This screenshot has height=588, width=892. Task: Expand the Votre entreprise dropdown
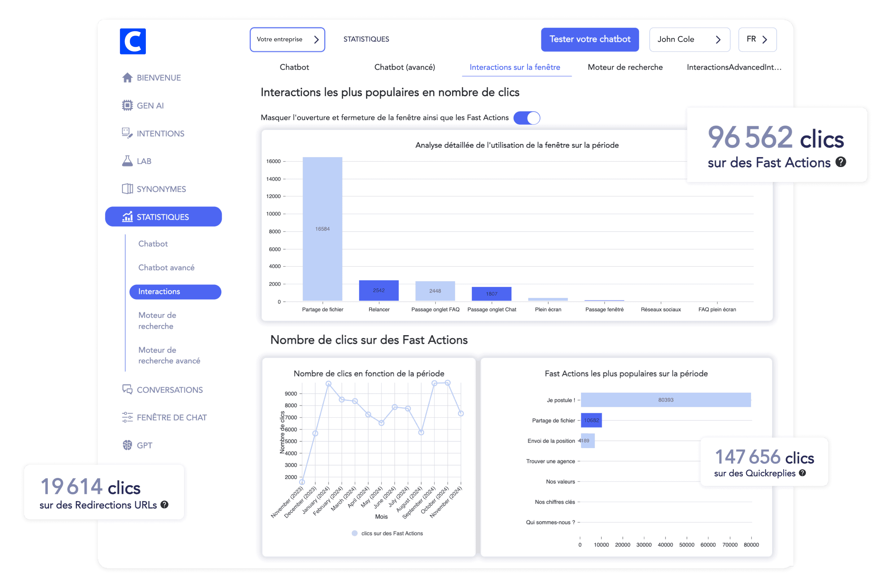(287, 39)
